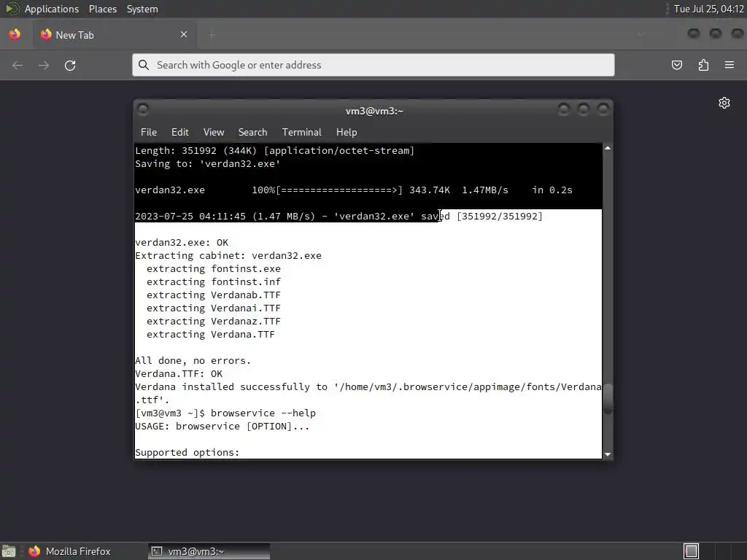Click the terminal window menu button in the title bar
The width and height of the screenshot is (747, 560).
(x=143, y=109)
